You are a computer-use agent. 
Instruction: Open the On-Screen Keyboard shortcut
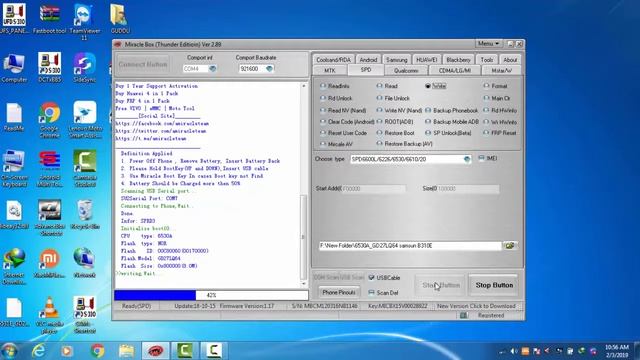[x=14, y=169]
